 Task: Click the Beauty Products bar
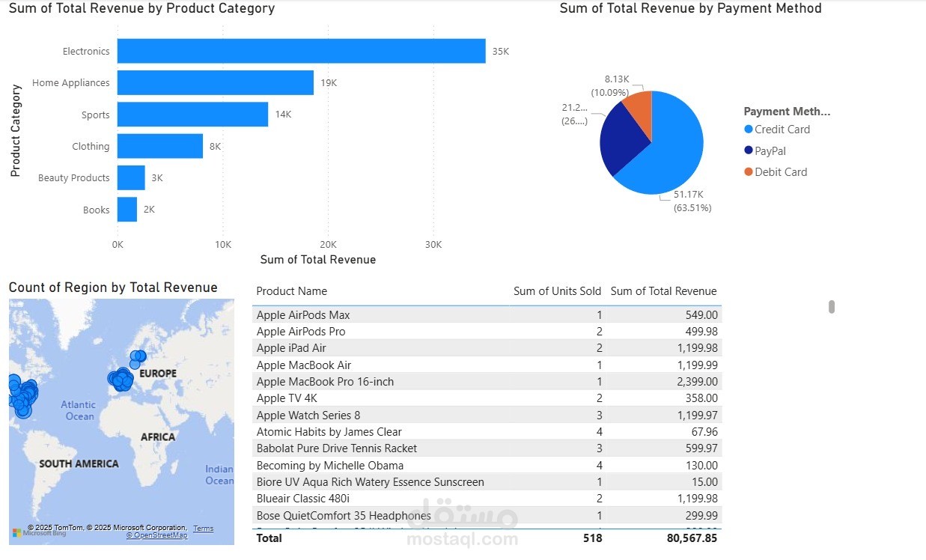[131, 177]
